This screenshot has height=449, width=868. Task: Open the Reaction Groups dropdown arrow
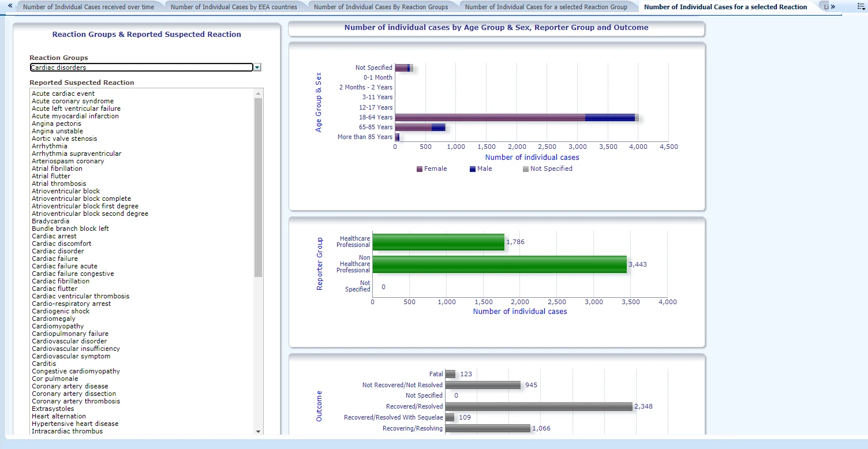pyautogui.click(x=257, y=68)
